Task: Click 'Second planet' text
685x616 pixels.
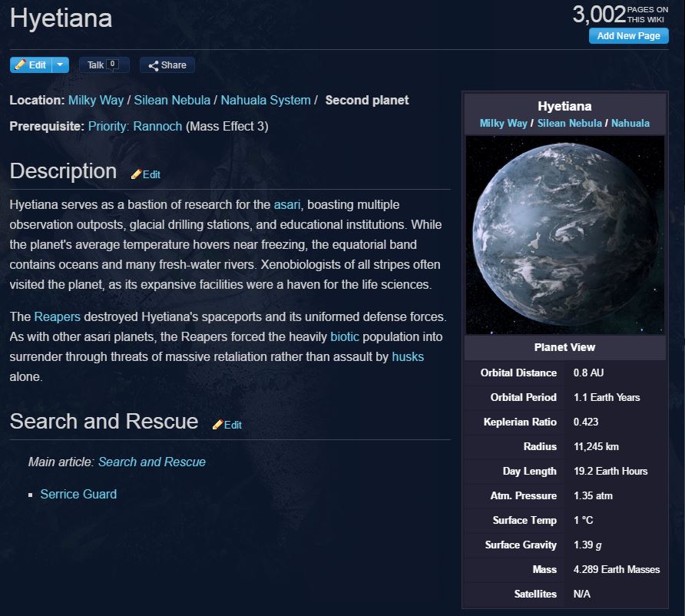Action: click(x=367, y=100)
